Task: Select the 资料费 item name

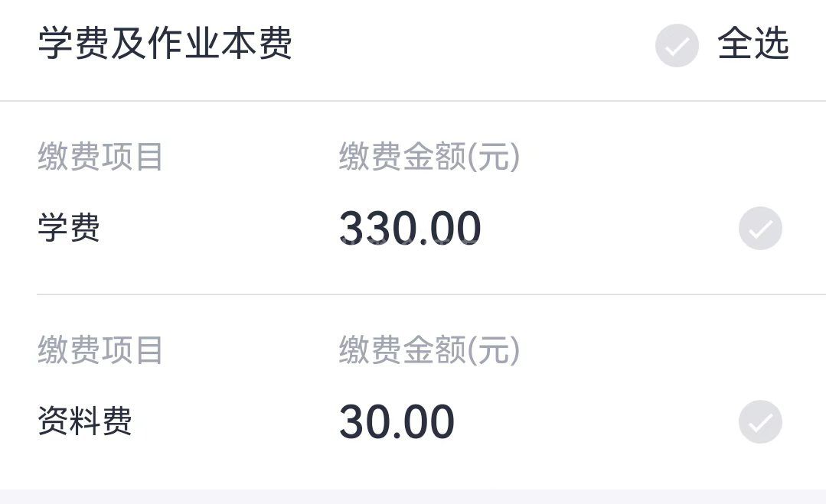Action: (85, 421)
